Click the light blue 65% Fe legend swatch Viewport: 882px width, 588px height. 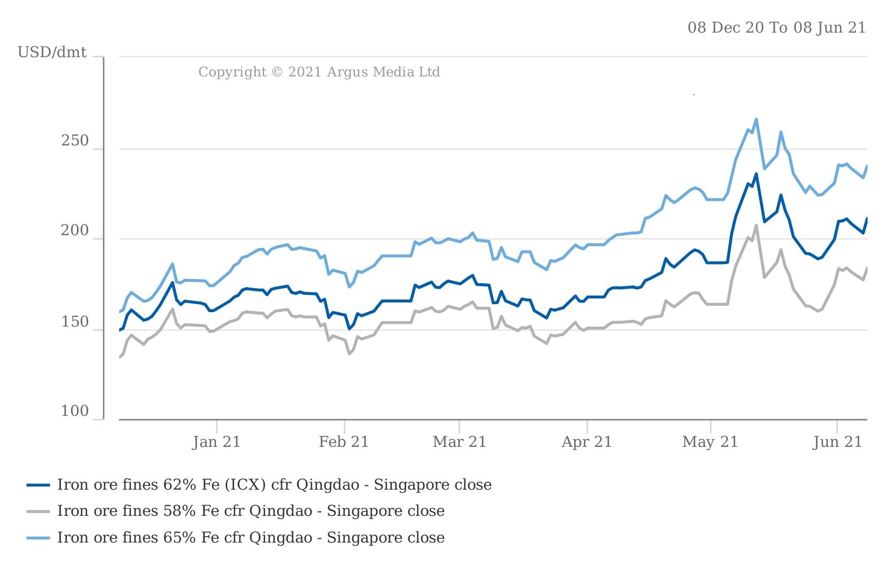[x=38, y=538]
